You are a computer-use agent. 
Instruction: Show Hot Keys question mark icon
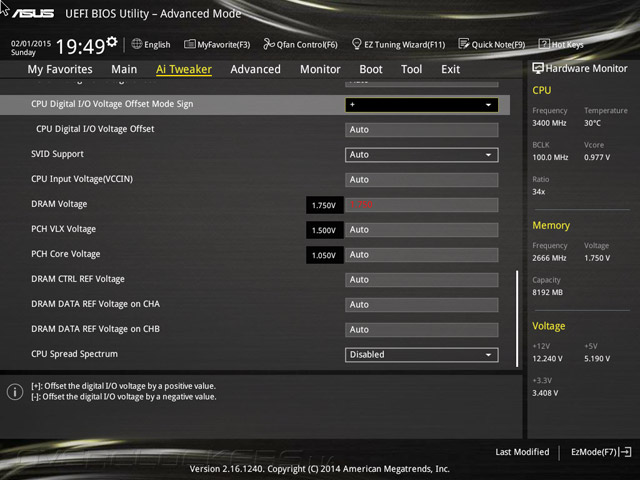tap(544, 44)
